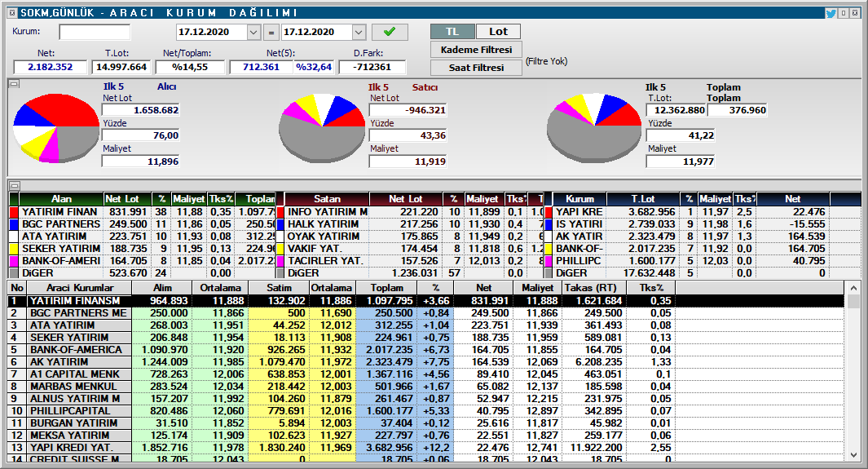The height and width of the screenshot is (469, 868).
Task: Select the YAPI KREDI YAT. row
Action: (426, 448)
